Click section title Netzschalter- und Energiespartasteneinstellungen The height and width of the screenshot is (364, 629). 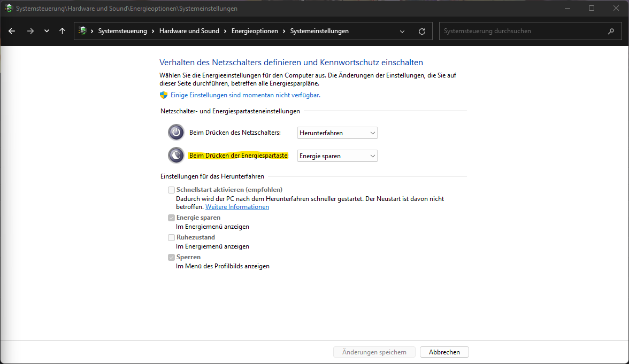(x=230, y=111)
